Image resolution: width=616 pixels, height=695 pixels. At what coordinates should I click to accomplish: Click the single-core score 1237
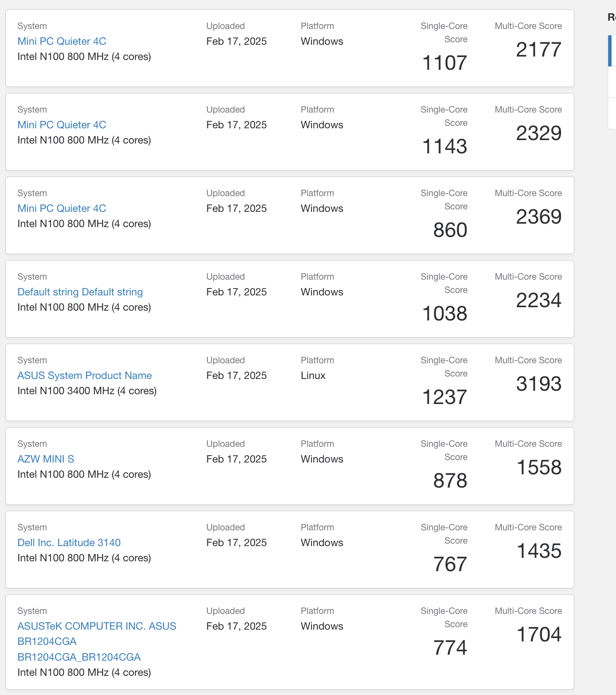click(445, 397)
